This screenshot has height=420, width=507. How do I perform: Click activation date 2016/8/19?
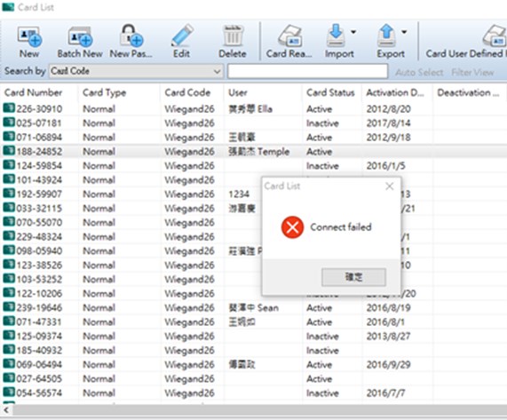pos(389,308)
